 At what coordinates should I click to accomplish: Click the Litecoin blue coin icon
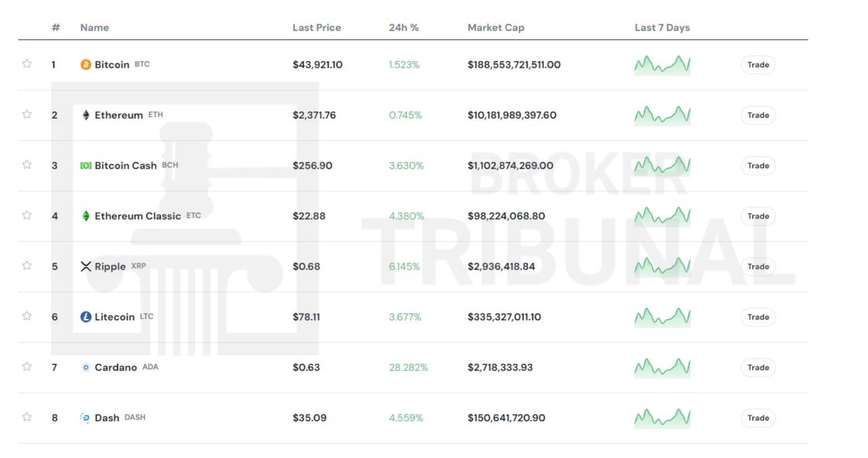tap(86, 317)
